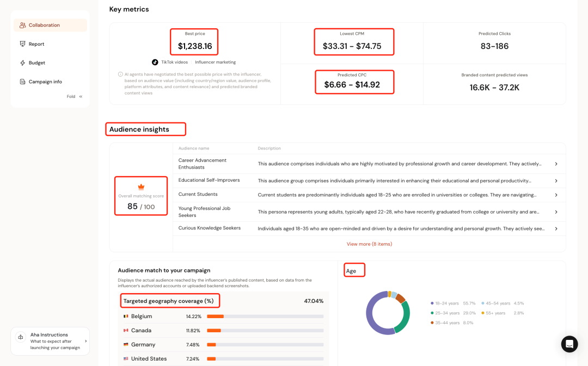Open the Collaboration sidebar item
Image resolution: width=588 pixels, height=366 pixels.
click(x=44, y=25)
